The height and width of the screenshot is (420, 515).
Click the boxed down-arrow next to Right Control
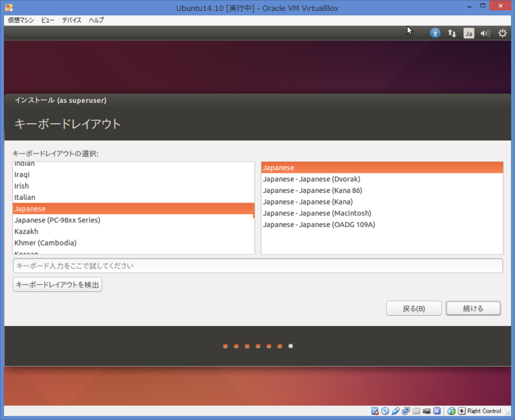461,411
